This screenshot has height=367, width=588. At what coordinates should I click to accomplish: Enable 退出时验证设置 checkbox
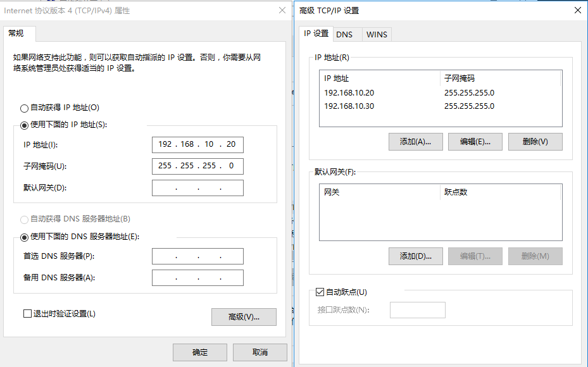click(28, 313)
